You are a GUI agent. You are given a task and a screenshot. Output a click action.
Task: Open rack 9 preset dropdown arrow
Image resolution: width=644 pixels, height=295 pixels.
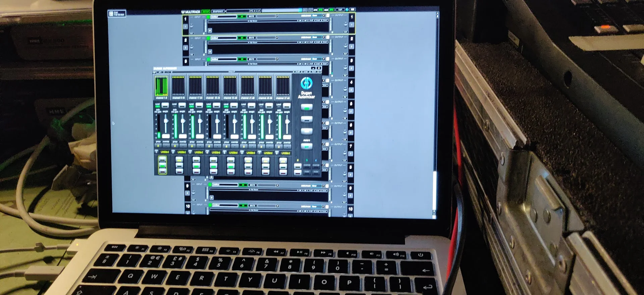coord(277,185)
